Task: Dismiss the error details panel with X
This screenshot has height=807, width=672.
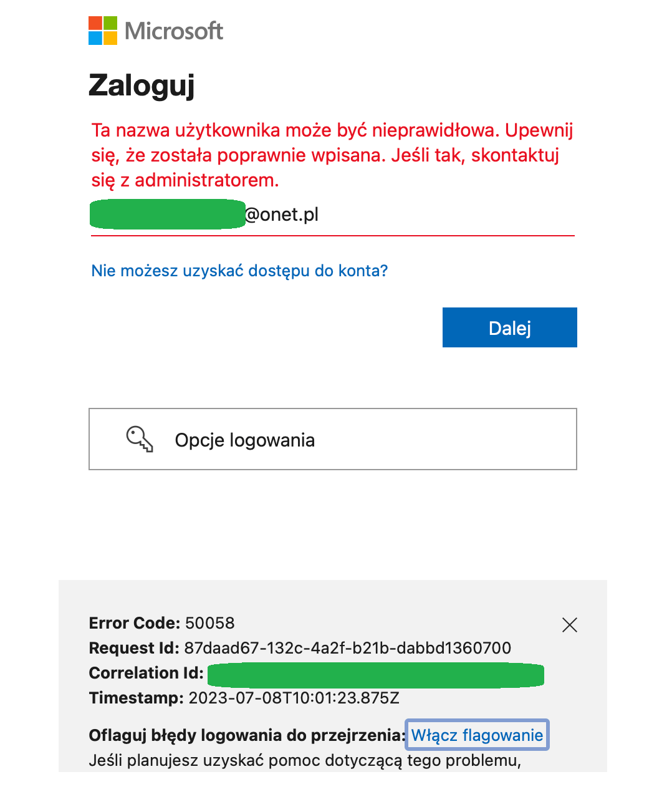Action: click(570, 625)
